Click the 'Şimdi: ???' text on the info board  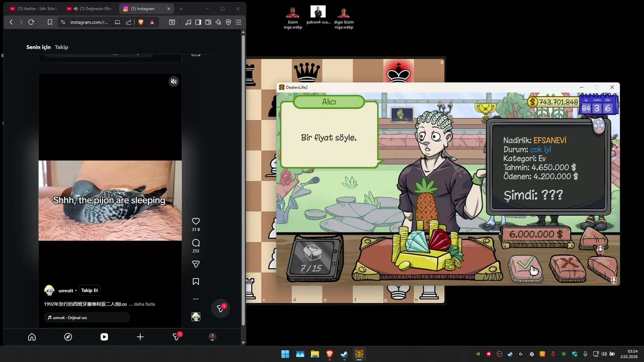pos(533,195)
